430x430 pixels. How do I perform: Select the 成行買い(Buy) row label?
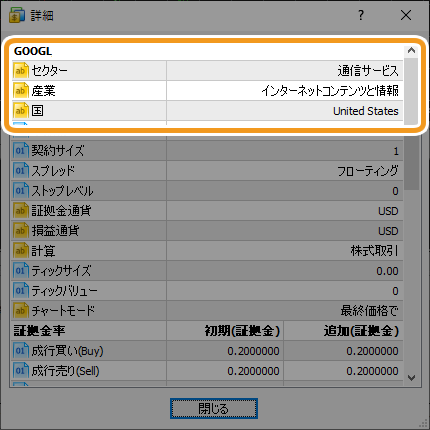click(67, 351)
